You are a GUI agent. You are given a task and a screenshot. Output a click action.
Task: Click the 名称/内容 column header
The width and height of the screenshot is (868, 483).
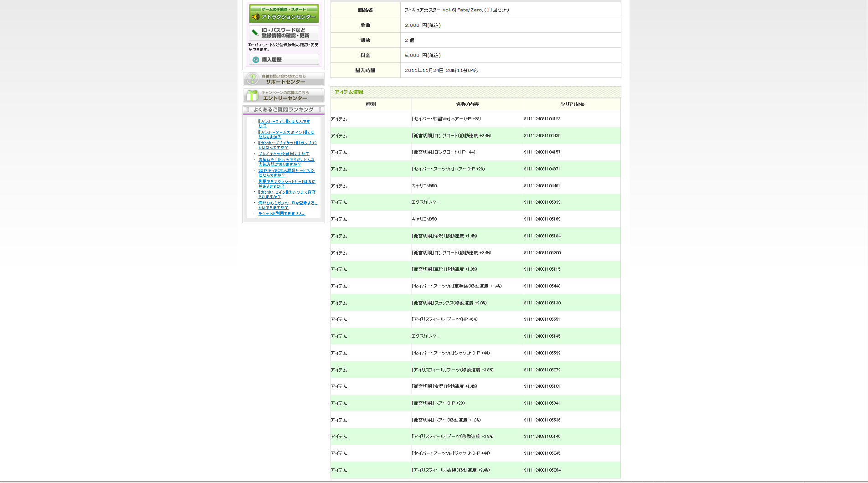pos(467,104)
